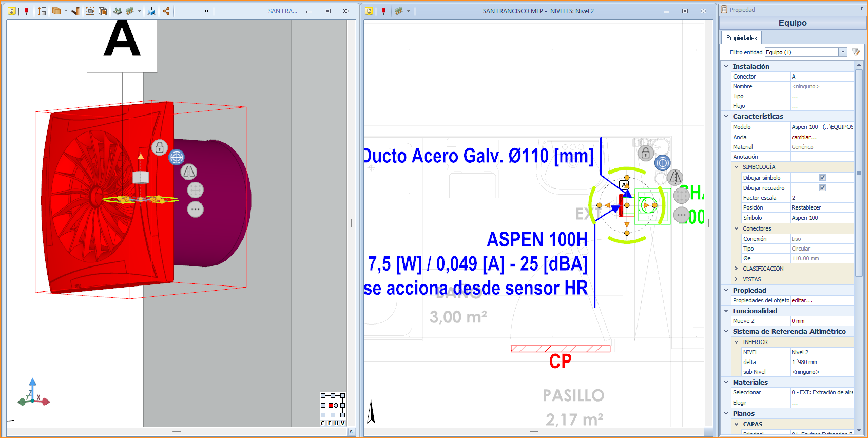The width and height of the screenshot is (868, 438).
Task: Click the three-dots more options icon in plan view
Action: pyautogui.click(x=681, y=215)
